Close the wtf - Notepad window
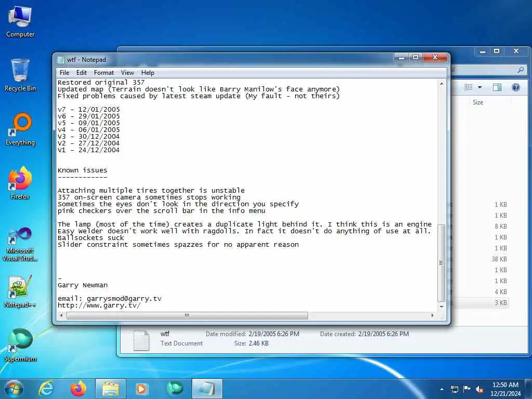 click(435, 58)
